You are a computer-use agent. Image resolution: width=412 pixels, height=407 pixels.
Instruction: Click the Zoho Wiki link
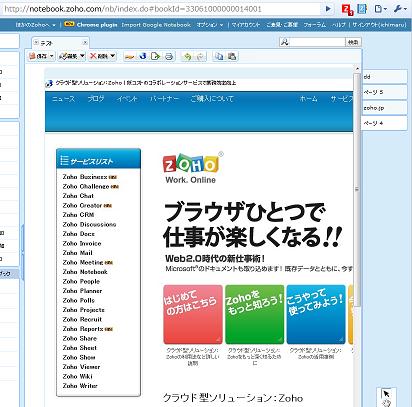[78, 376]
